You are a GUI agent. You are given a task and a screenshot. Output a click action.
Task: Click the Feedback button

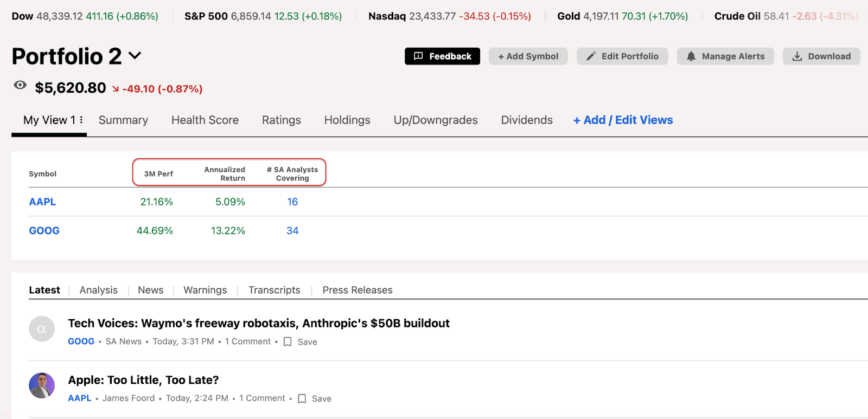point(442,56)
